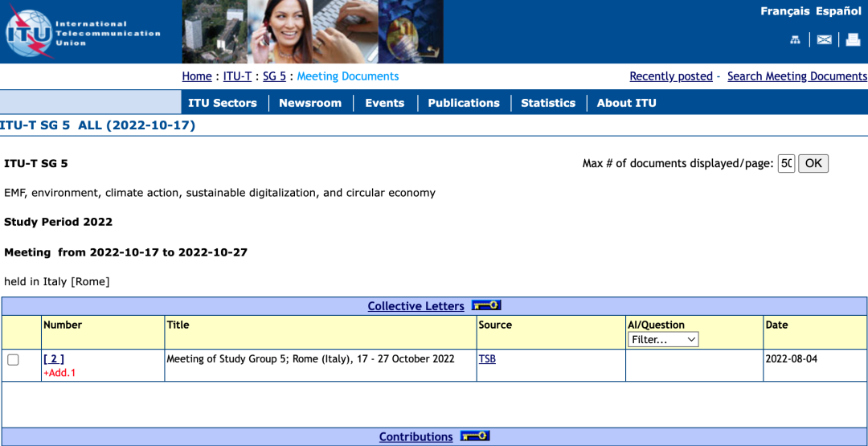Click Meeting Documents breadcrumb text

point(348,76)
